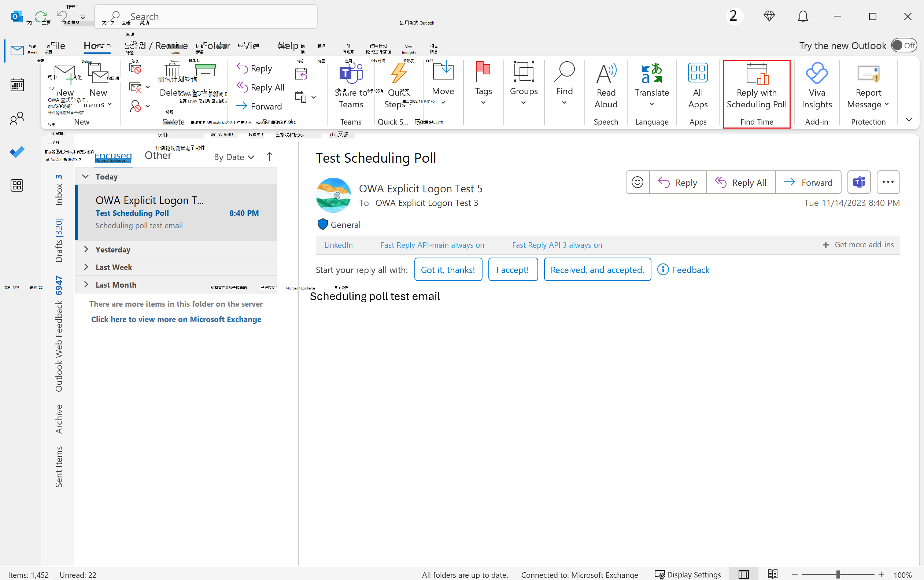Switch to the Other inbox tab

tap(158, 156)
